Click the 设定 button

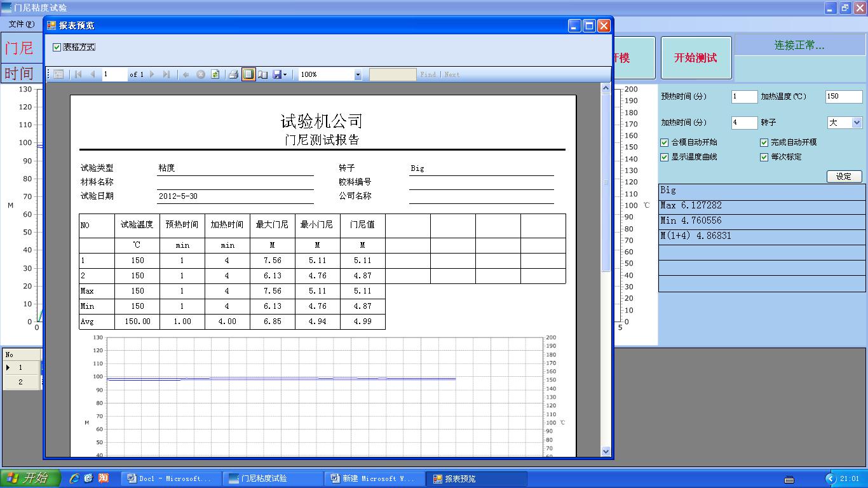point(844,177)
